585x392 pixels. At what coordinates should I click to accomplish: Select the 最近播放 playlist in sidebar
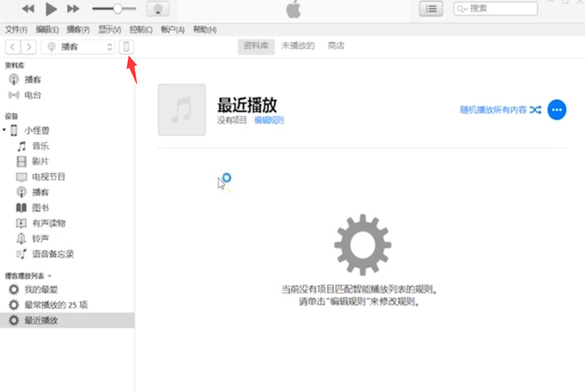pyautogui.click(x=67, y=320)
